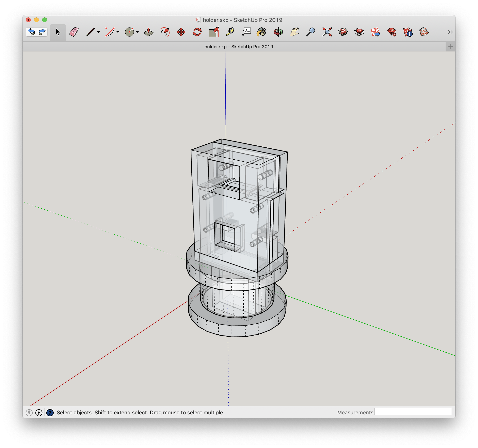The width and height of the screenshot is (478, 448).
Task: Select the Rotate tool
Action: click(x=197, y=32)
